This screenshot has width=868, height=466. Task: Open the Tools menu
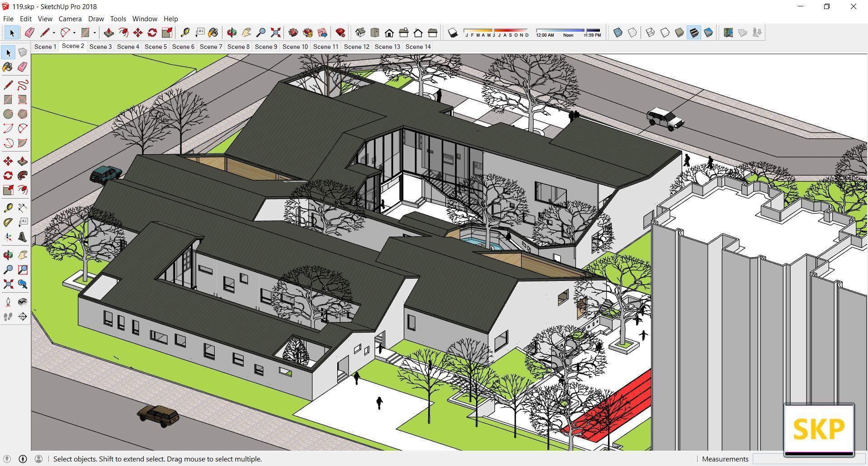118,19
